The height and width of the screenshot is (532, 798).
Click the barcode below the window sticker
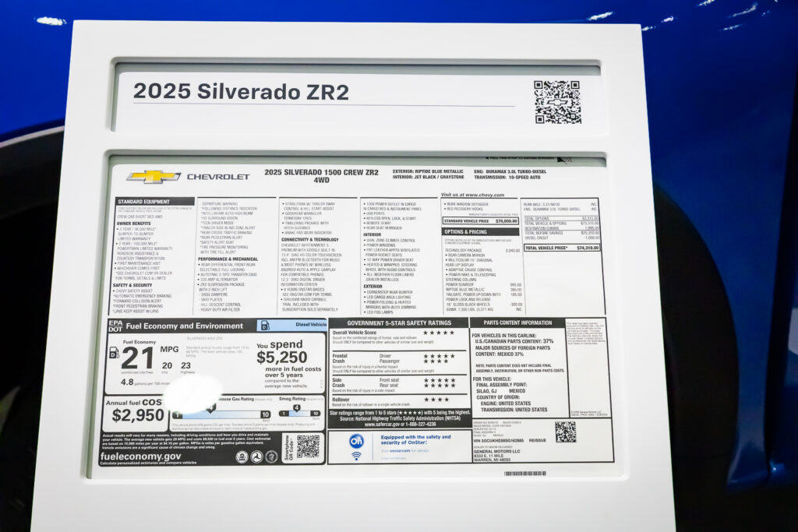[524, 473]
